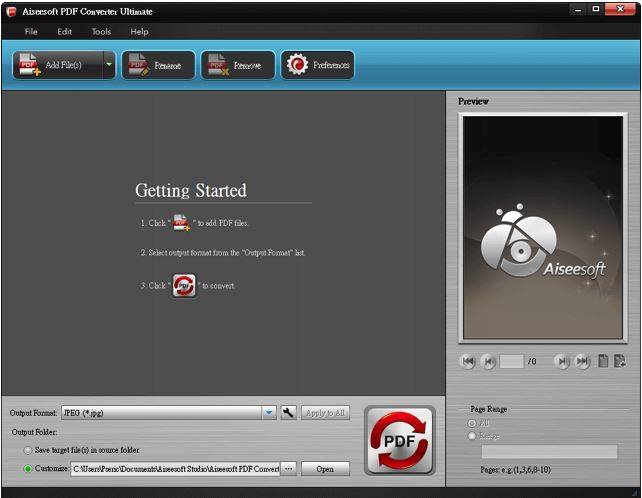Open the File menu
This screenshot has width=642, height=498.
click(31, 32)
